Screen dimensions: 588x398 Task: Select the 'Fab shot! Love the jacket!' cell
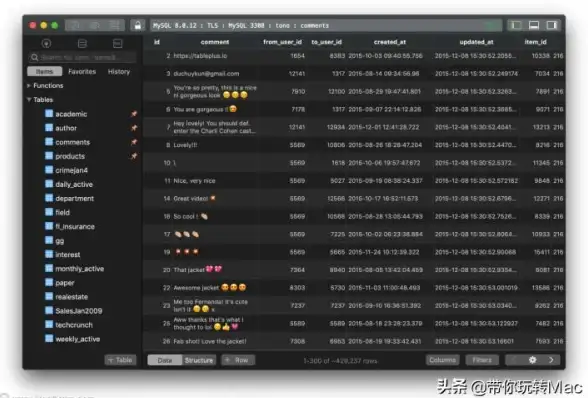[210, 341]
